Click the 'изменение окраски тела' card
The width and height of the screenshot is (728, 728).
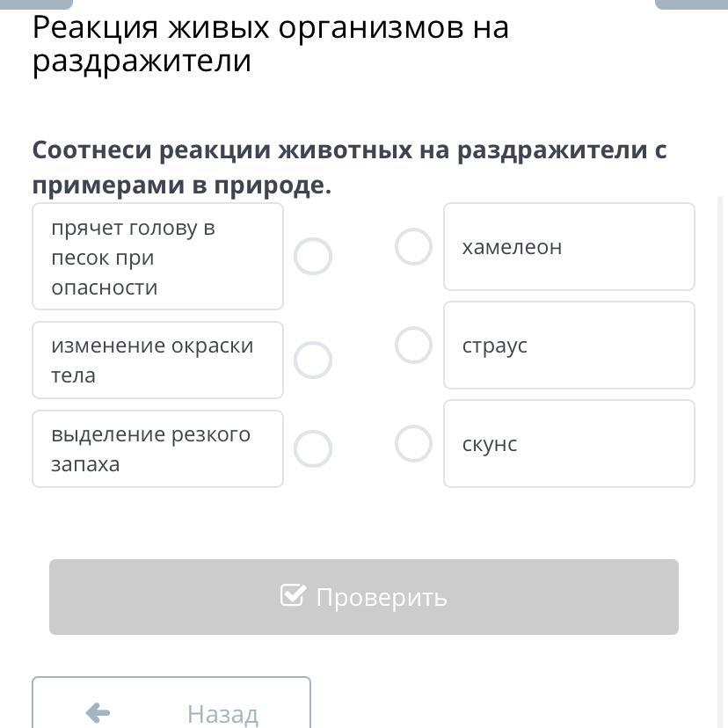[x=157, y=360]
